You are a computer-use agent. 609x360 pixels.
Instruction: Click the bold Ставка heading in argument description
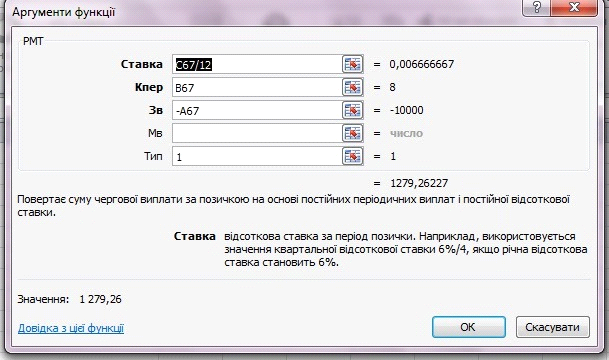coord(194,236)
